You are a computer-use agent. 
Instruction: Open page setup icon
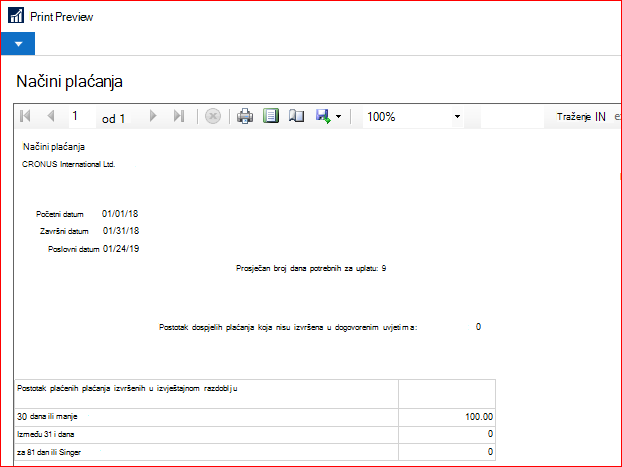pyautogui.click(x=296, y=116)
